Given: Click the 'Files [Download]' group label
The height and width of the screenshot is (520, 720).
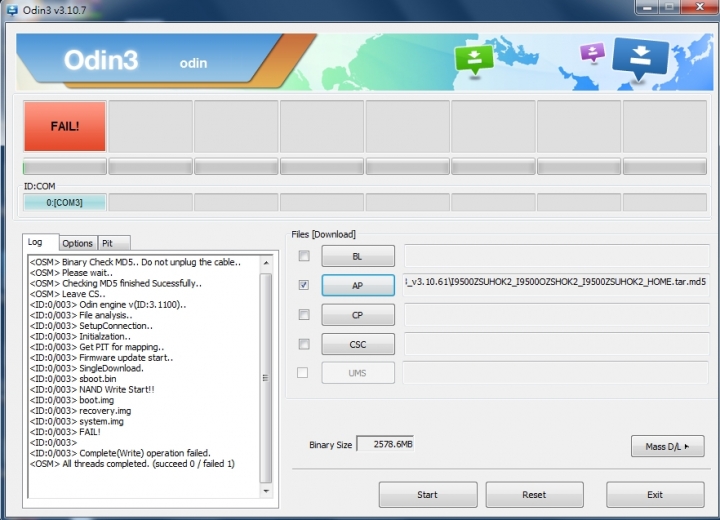Looking at the screenshot, I should click(x=323, y=234).
